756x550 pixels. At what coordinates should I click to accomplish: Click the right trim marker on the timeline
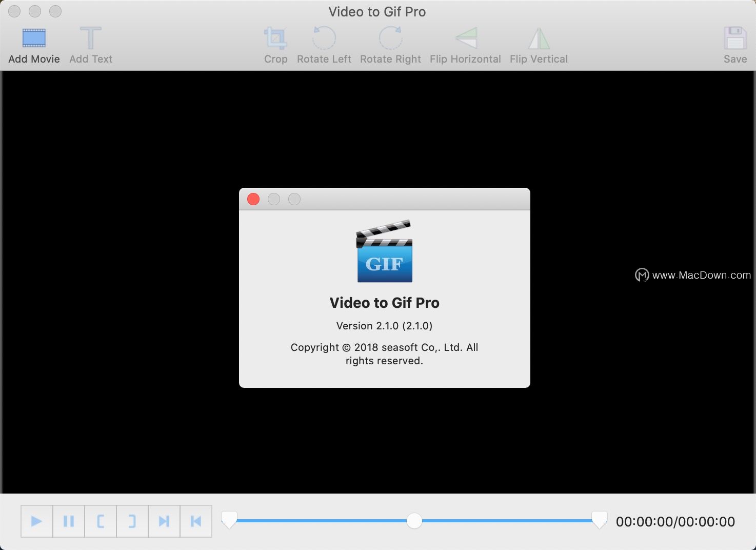(x=599, y=520)
